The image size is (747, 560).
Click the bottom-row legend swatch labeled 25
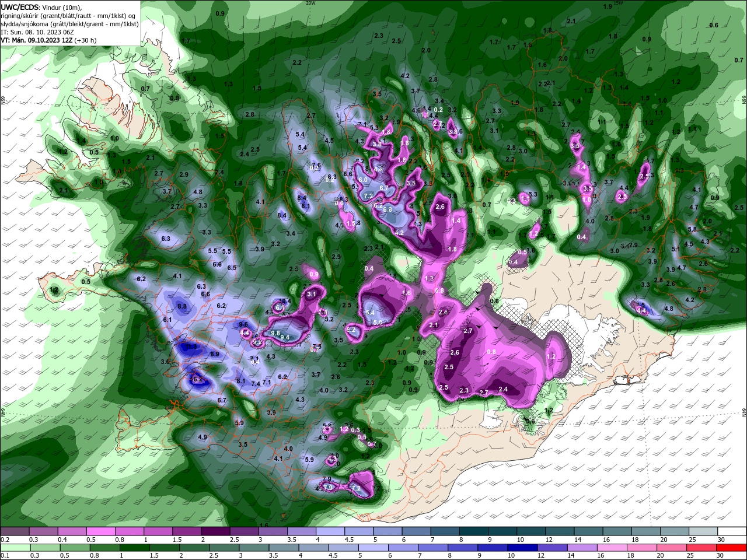pos(702,548)
